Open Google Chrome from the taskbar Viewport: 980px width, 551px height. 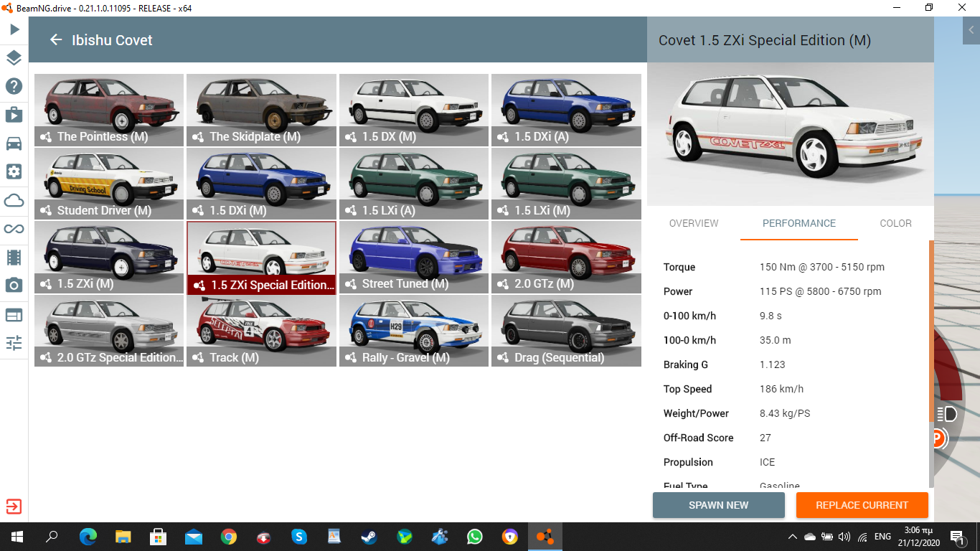229,537
